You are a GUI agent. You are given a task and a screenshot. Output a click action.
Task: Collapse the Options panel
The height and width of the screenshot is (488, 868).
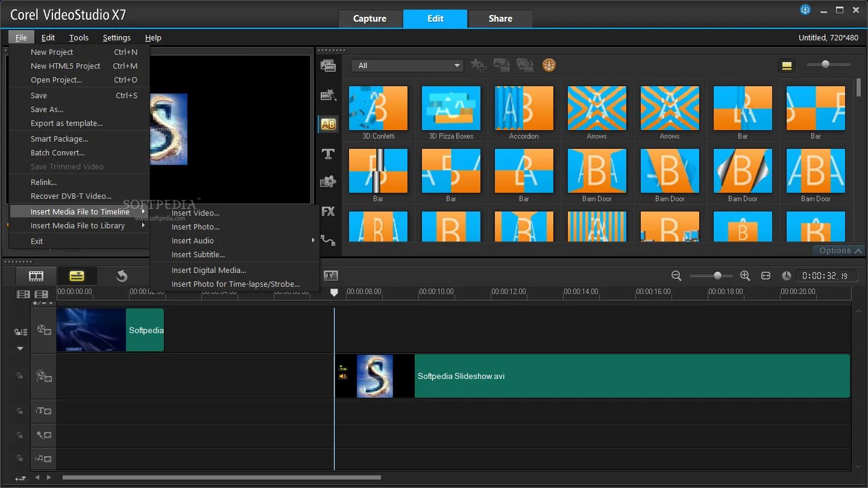838,250
